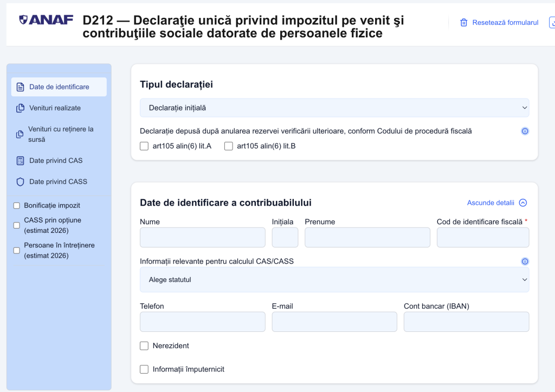Collapse details using Ascunde detalii chevron

(522, 202)
